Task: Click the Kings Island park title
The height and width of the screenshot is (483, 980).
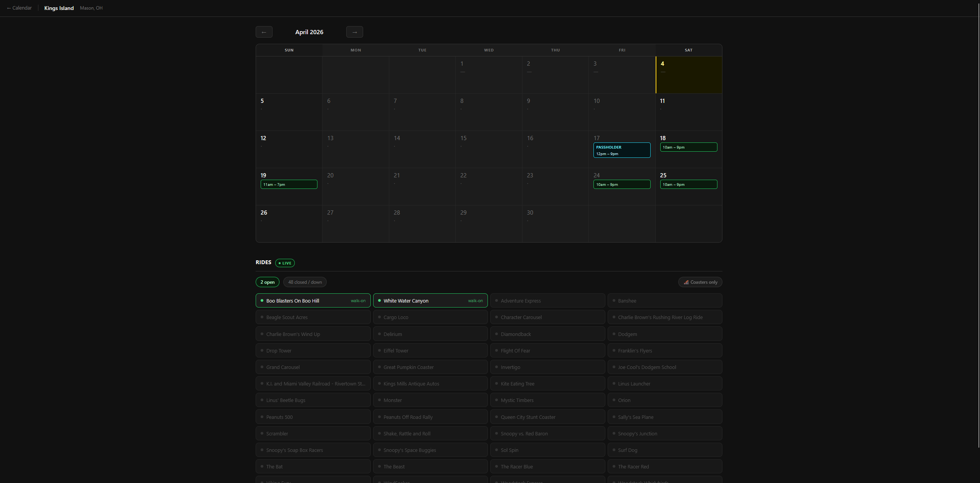Action: 59,8
